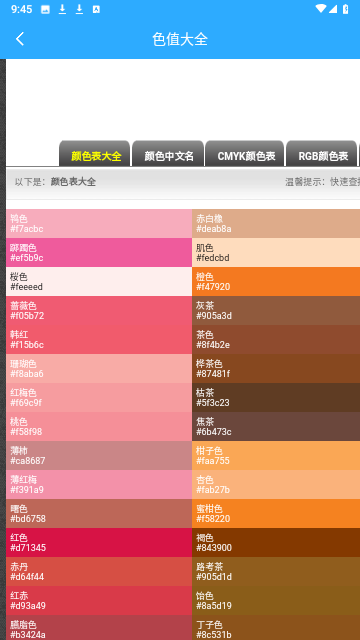The width and height of the screenshot is (360, 640).
Task: Choose the 薄红梅 #f391a9 swatch
Action: [99, 484]
